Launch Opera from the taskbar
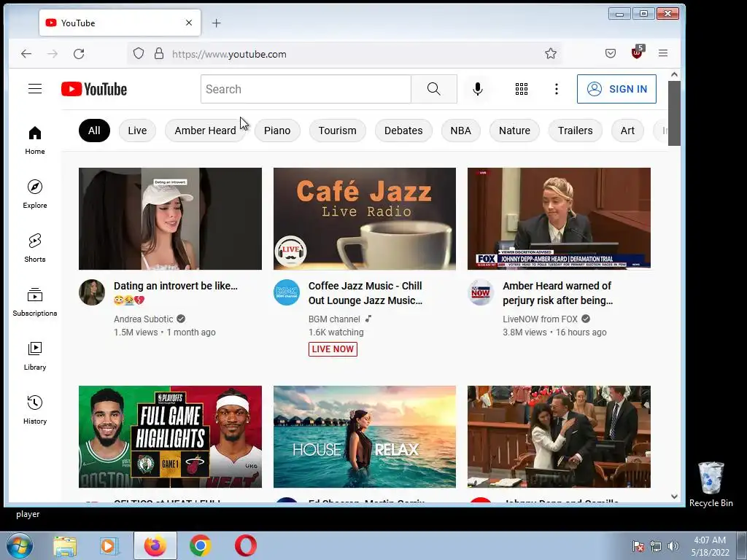Image resolution: width=747 pixels, height=560 pixels. pos(246,545)
